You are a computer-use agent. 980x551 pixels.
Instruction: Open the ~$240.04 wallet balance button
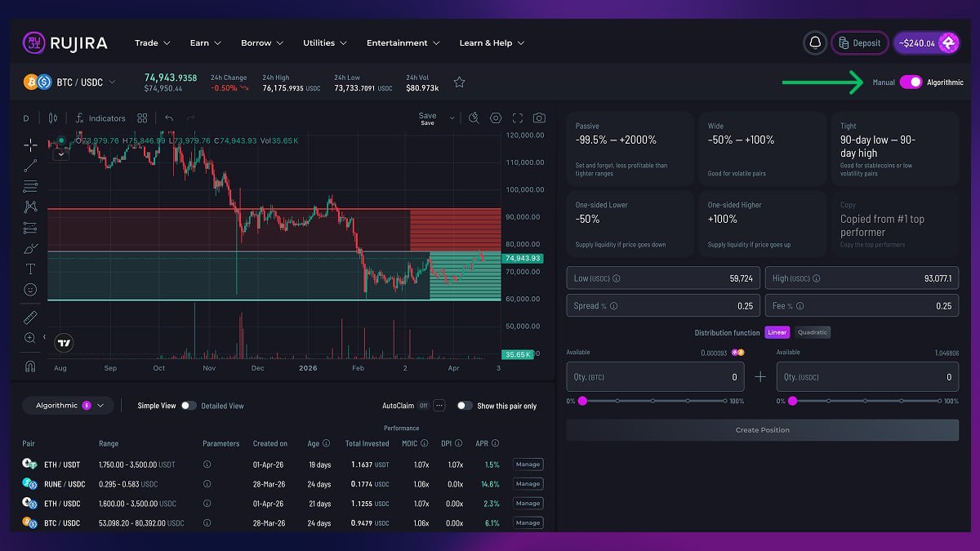[926, 43]
